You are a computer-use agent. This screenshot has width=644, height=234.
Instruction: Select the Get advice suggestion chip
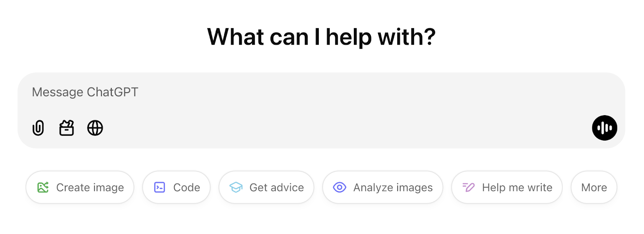266,187
